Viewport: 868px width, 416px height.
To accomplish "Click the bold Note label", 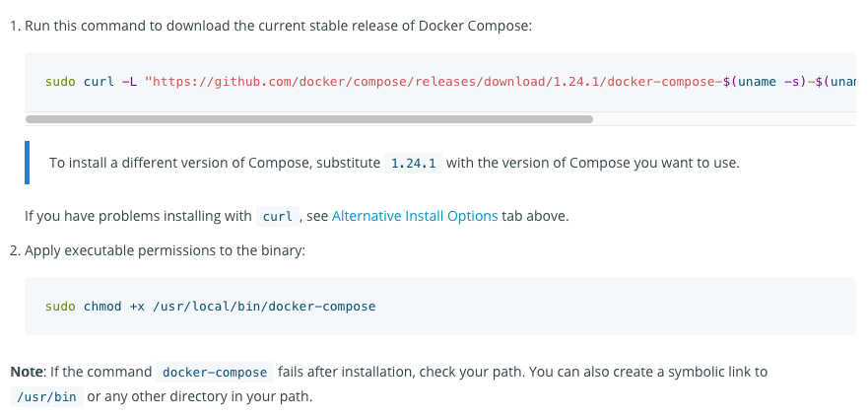I will click(26, 372).
